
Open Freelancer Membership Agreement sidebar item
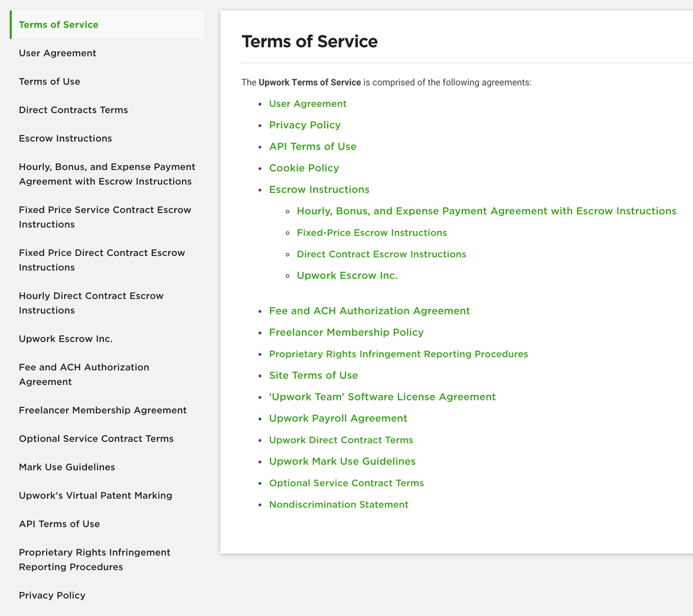click(103, 410)
